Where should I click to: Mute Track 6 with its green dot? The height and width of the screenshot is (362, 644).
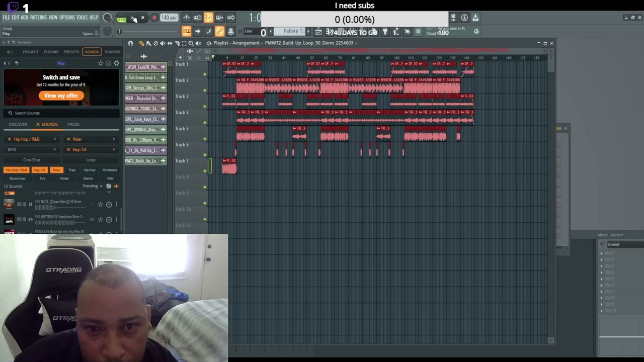(205, 155)
